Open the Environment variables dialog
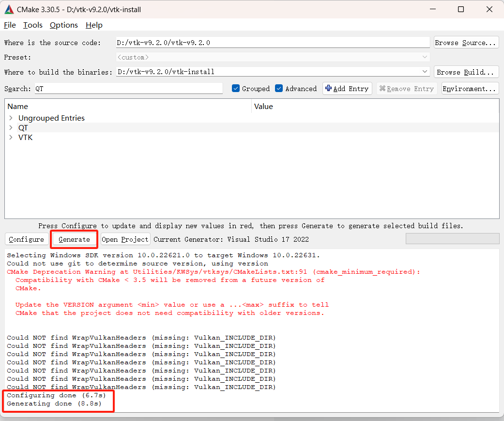Viewport: 504px width, 421px height. pyautogui.click(x=469, y=88)
